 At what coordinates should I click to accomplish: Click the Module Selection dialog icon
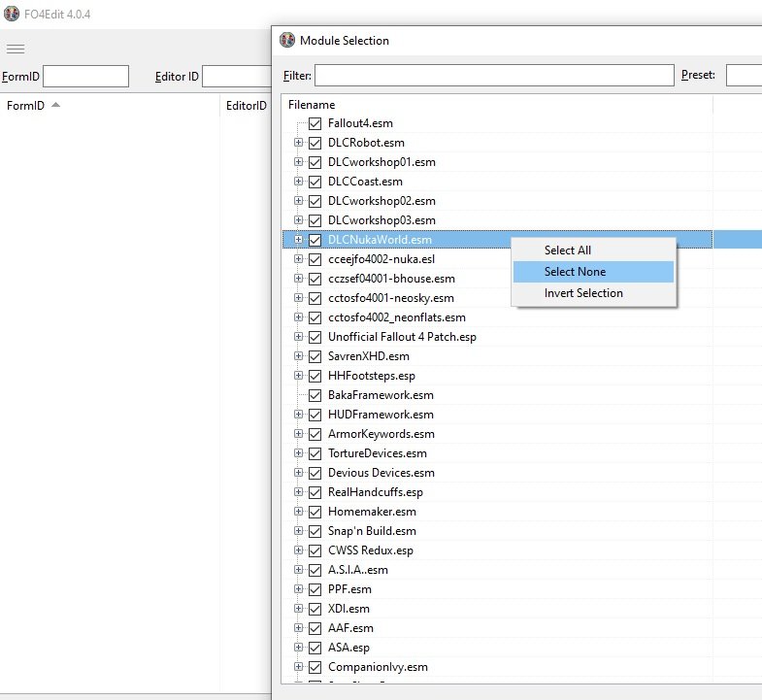(287, 40)
